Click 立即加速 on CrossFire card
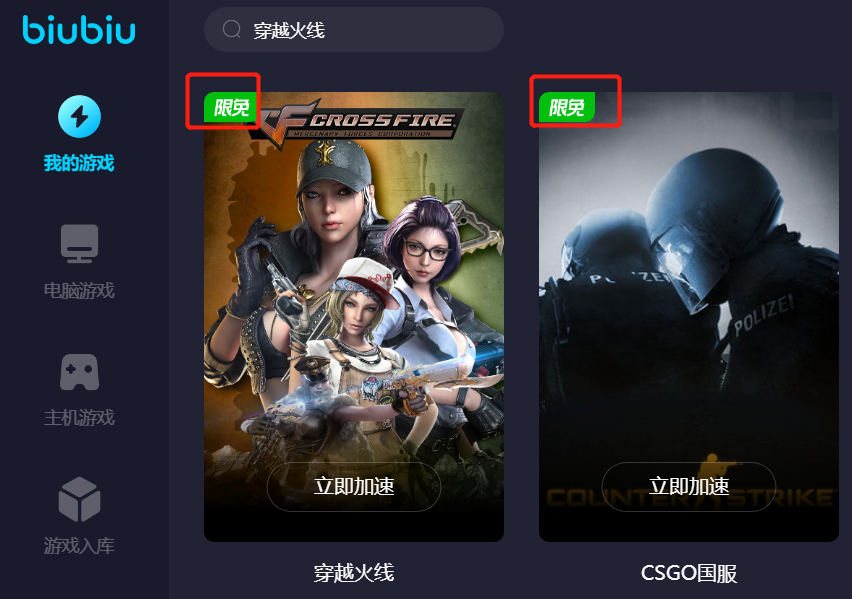Viewport: 852px width, 599px height. pos(354,486)
